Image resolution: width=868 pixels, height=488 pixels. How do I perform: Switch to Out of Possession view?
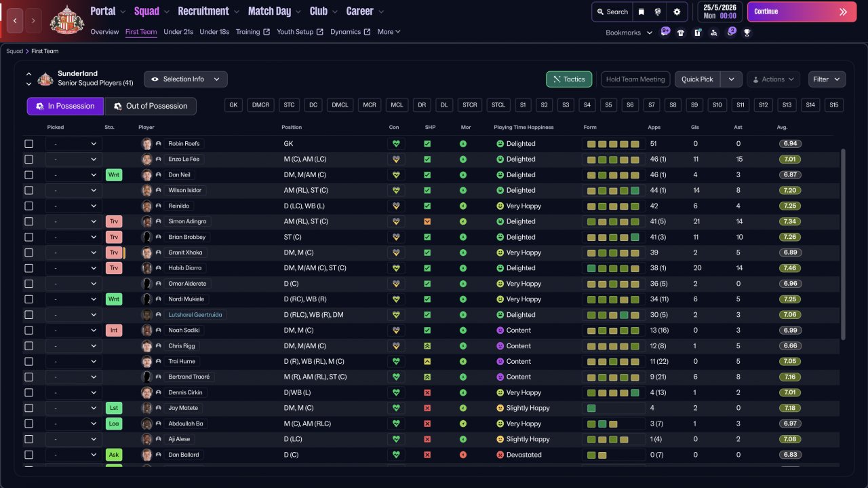[150, 106]
